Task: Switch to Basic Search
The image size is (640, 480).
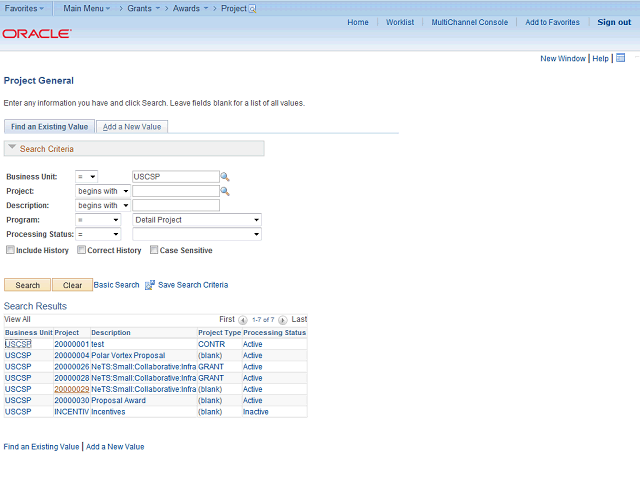Action: click(116, 285)
